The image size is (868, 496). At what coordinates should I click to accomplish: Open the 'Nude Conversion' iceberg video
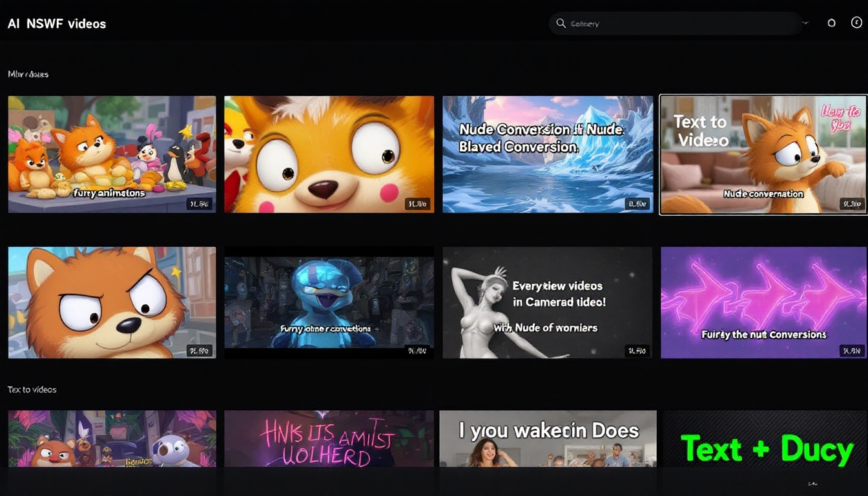tap(547, 154)
